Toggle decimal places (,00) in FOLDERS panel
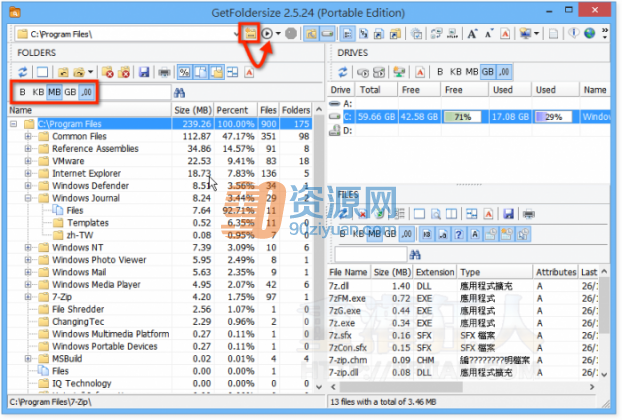This screenshot has height=420, width=622. pyautogui.click(x=86, y=92)
